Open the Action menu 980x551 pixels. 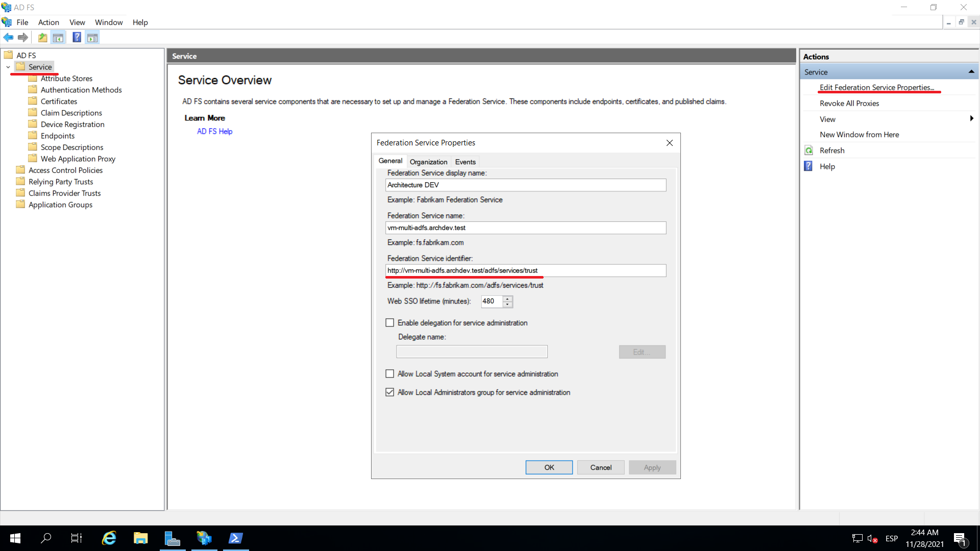(x=48, y=22)
